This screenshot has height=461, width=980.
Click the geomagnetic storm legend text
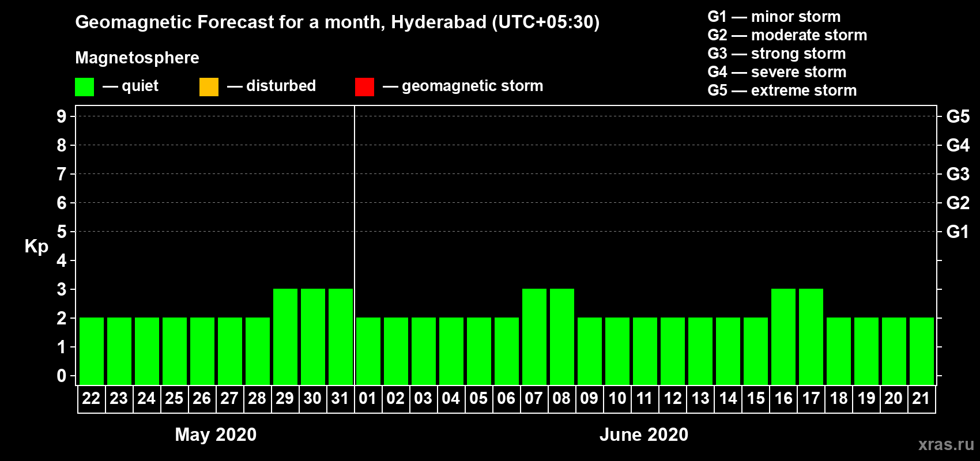[x=473, y=86]
